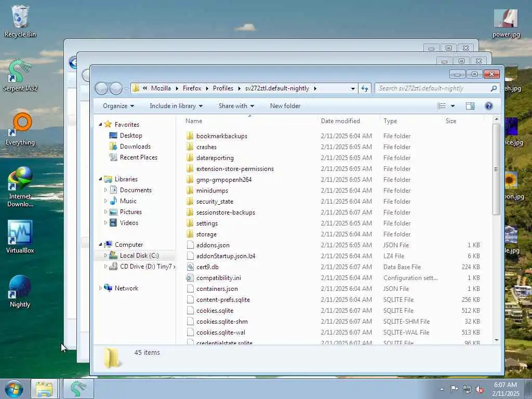Image resolution: width=532 pixels, height=399 pixels.
Task: Click the Windows Explorer taskbar button
Action: coord(44,389)
